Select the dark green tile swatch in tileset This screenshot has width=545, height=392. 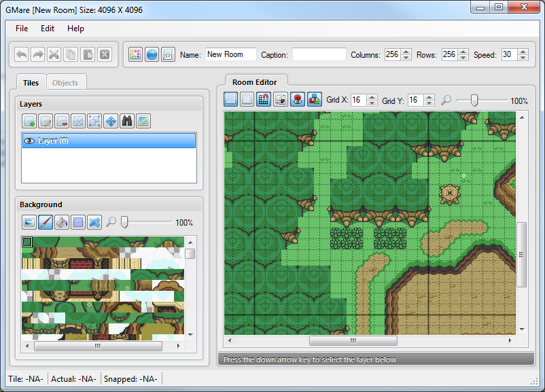coord(27,242)
